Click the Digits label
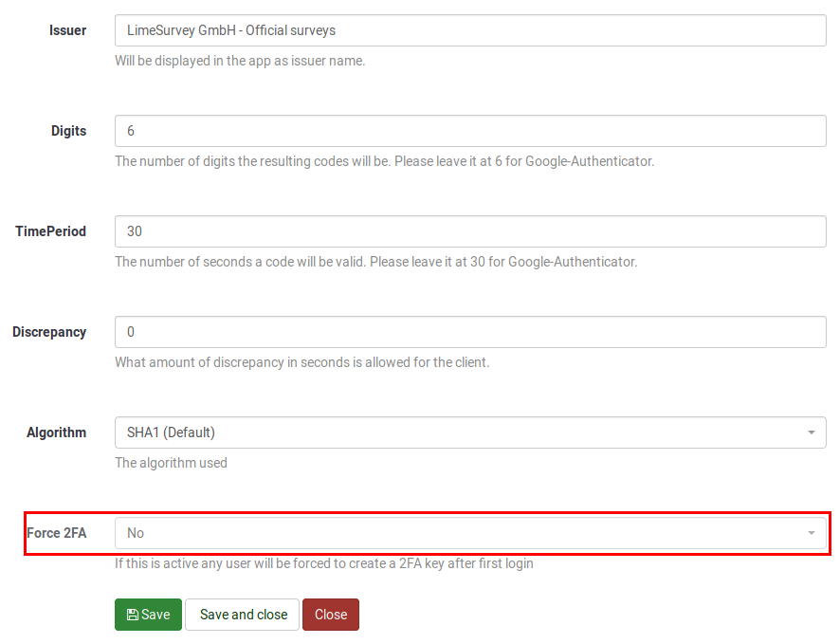This screenshot has width=840, height=644. click(68, 131)
